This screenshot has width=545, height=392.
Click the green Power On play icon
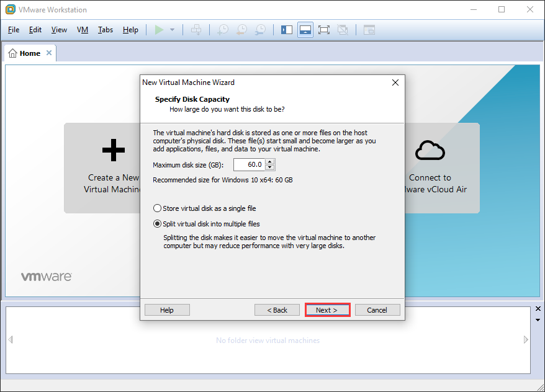coord(159,30)
